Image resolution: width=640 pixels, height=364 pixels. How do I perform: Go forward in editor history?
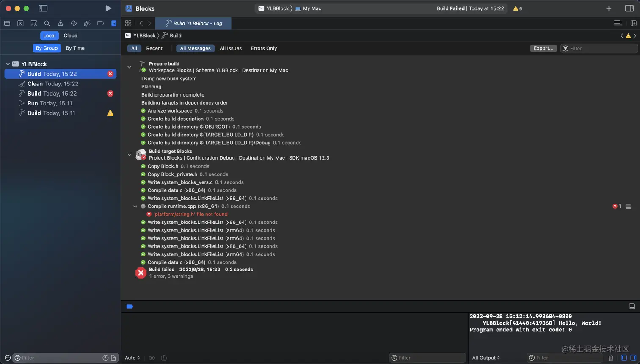(149, 23)
